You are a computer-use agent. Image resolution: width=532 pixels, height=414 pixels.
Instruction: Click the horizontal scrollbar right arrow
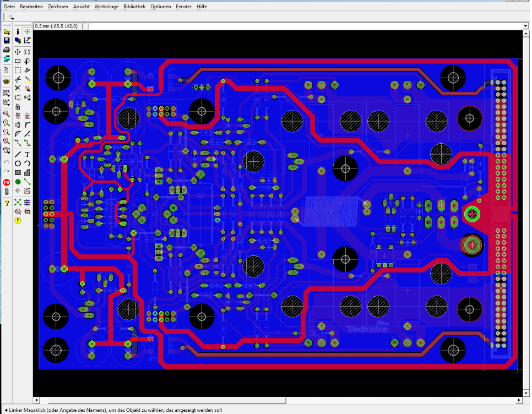coord(519,400)
